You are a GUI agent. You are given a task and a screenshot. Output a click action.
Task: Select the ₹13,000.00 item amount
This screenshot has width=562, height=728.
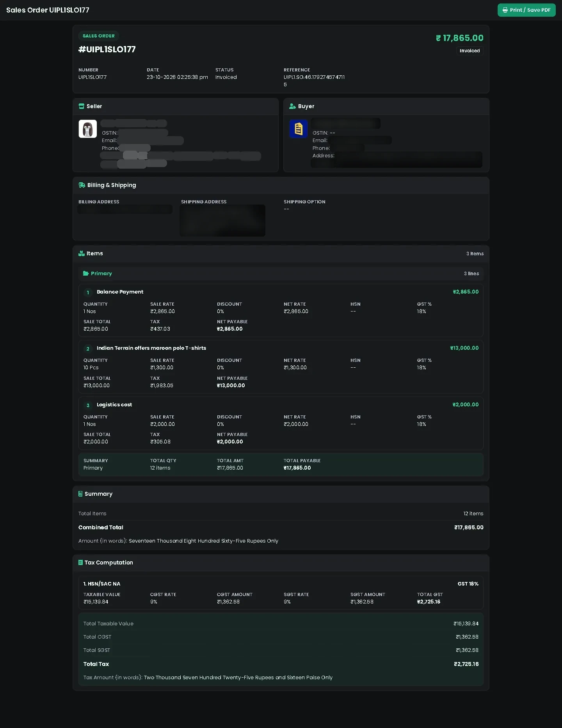tap(464, 348)
